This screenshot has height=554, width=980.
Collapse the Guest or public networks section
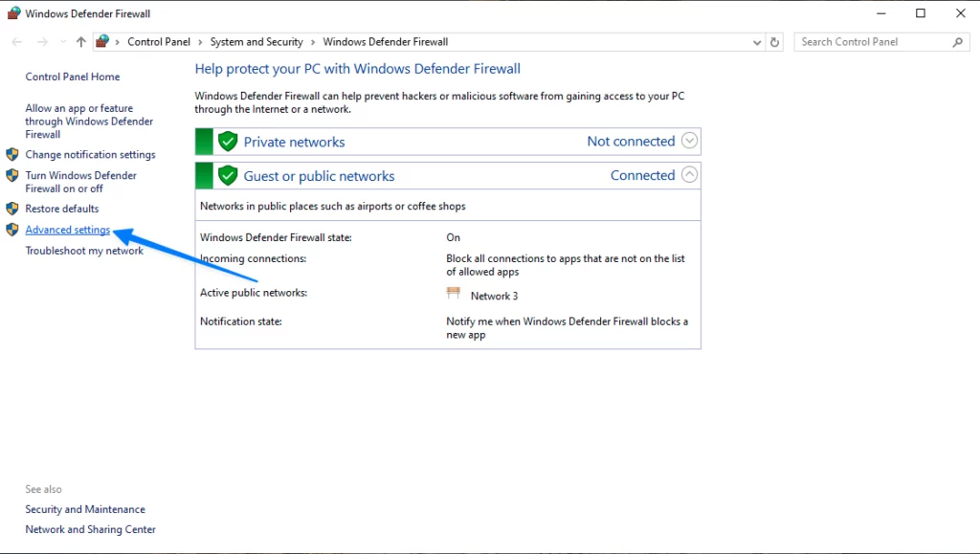(689, 175)
